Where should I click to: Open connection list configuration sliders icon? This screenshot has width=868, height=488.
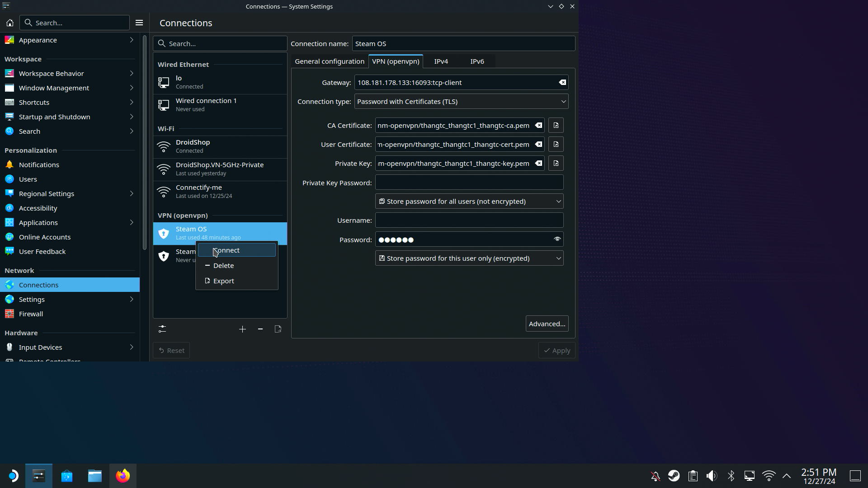click(x=162, y=329)
